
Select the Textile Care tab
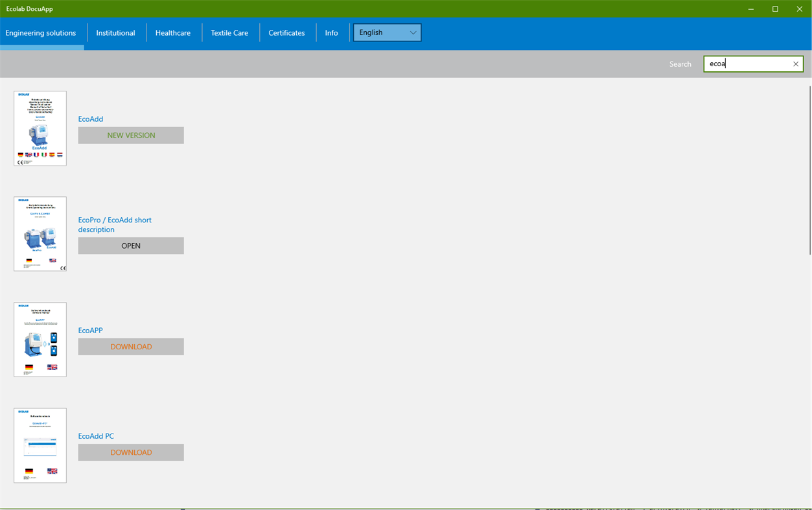tap(229, 32)
